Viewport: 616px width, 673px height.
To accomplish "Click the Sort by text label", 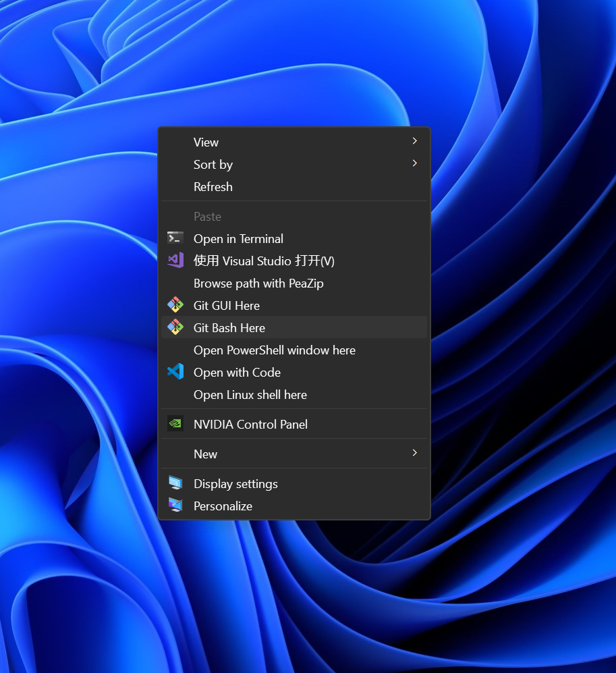I will [213, 165].
